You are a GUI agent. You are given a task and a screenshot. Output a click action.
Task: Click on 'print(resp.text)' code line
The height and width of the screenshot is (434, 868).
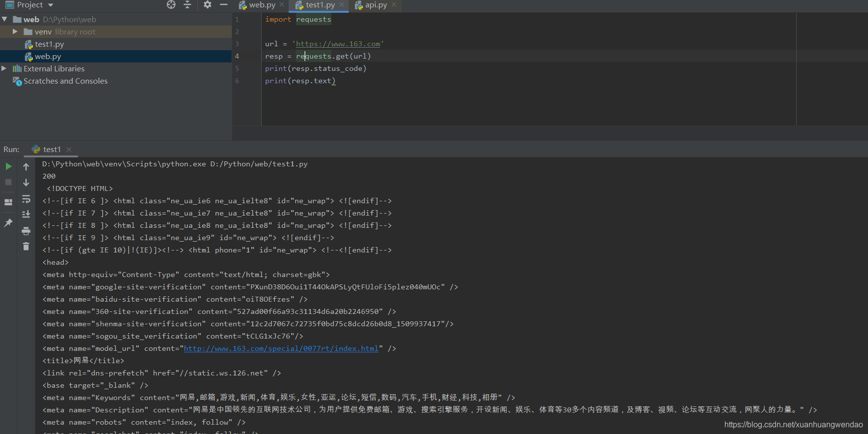300,81
